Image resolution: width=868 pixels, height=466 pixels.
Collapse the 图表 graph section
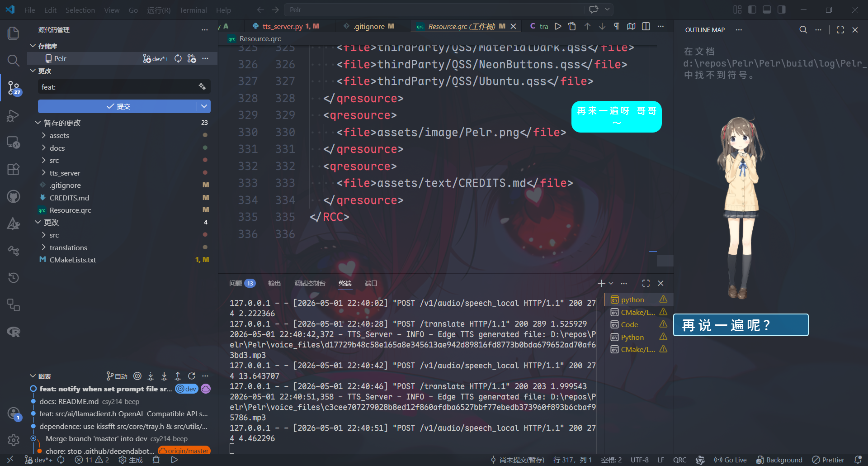click(33, 376)
